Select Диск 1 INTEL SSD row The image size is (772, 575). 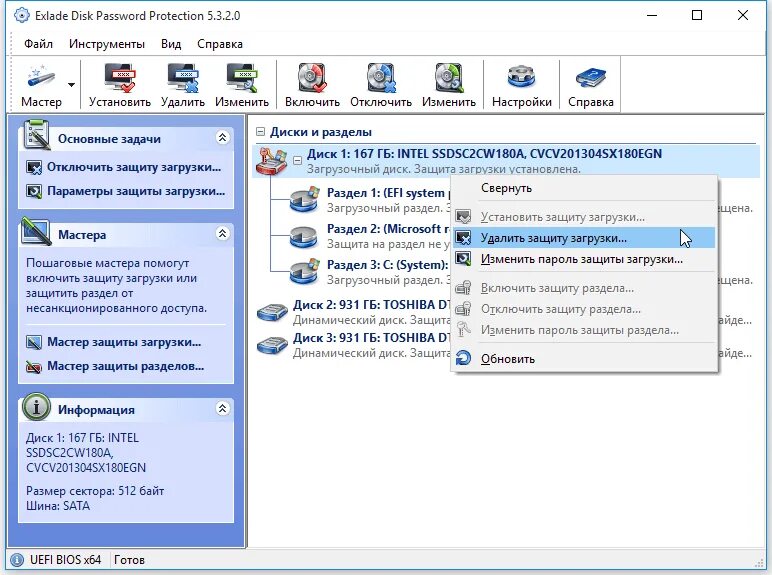(506, 161)
